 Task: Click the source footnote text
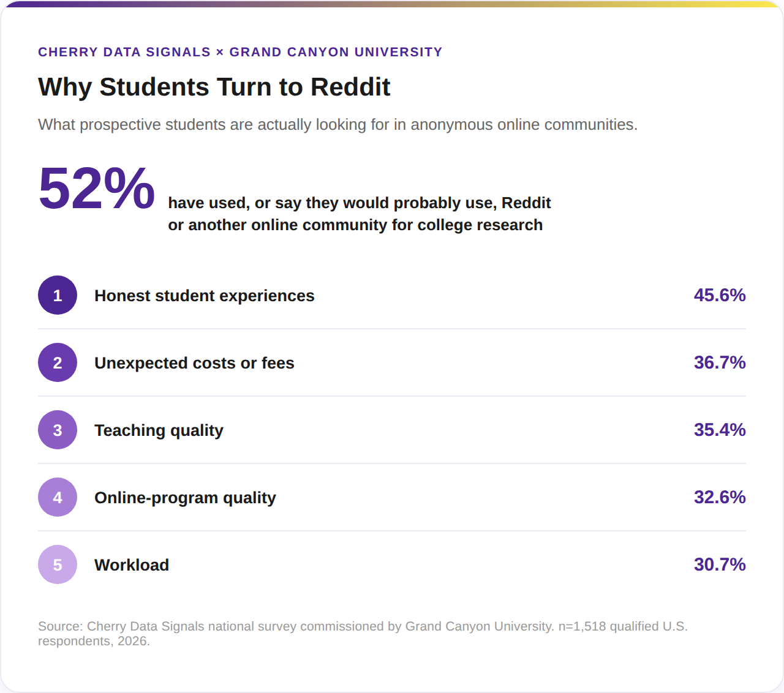click(363, 634)
